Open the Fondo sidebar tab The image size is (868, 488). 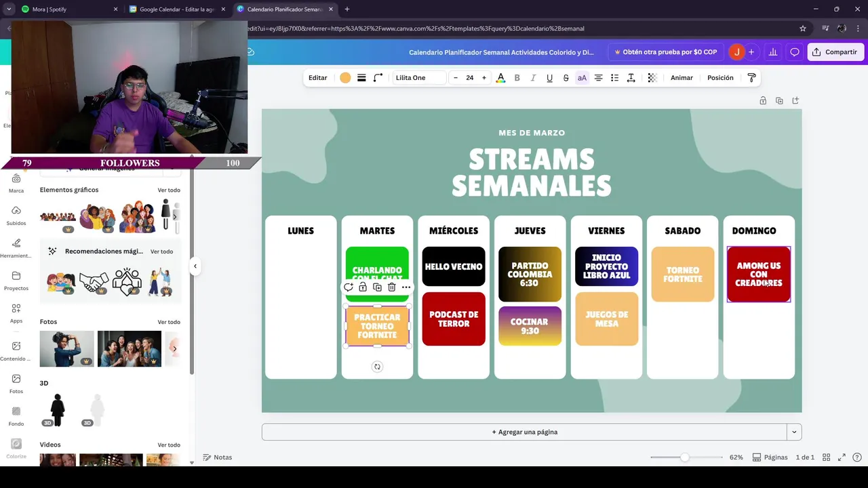click(16, 417)
